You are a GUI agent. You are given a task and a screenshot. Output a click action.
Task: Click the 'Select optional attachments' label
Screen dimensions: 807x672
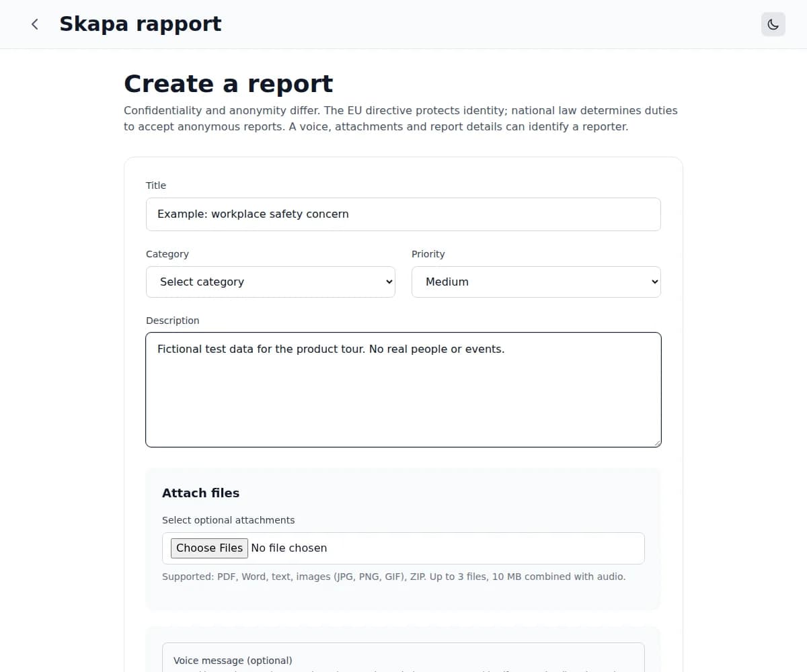229,520
